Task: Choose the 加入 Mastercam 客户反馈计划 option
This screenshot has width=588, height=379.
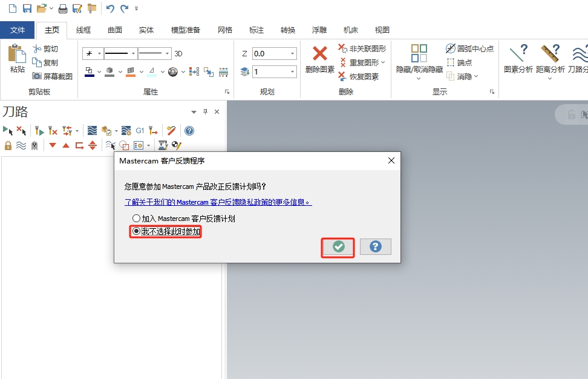Action: tap(137, 219)
